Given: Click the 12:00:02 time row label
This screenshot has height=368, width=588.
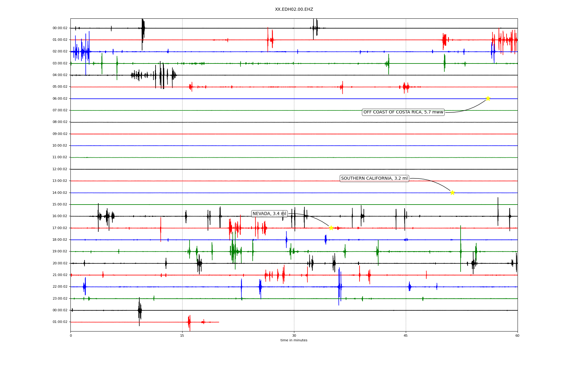Looking at the screenshot, I should [x=60, y=169].
